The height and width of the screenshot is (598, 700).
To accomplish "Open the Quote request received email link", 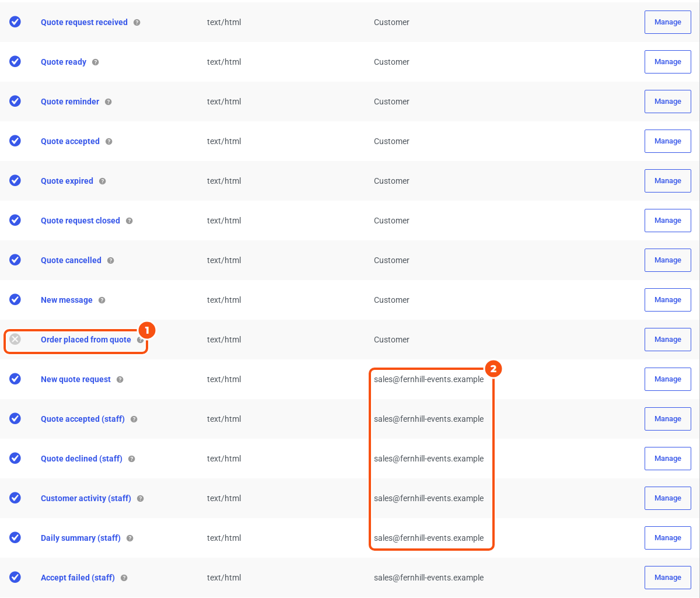I will click(x=84, y=22).
